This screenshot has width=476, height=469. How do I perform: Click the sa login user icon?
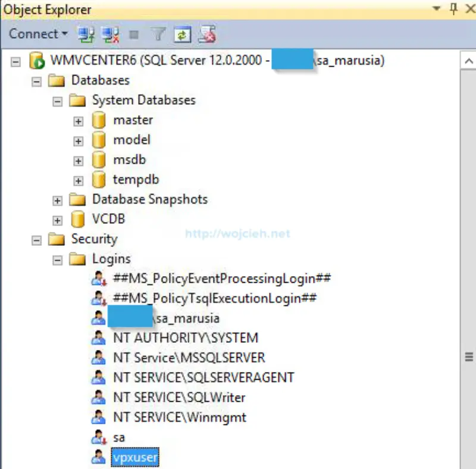click(99, 437)
